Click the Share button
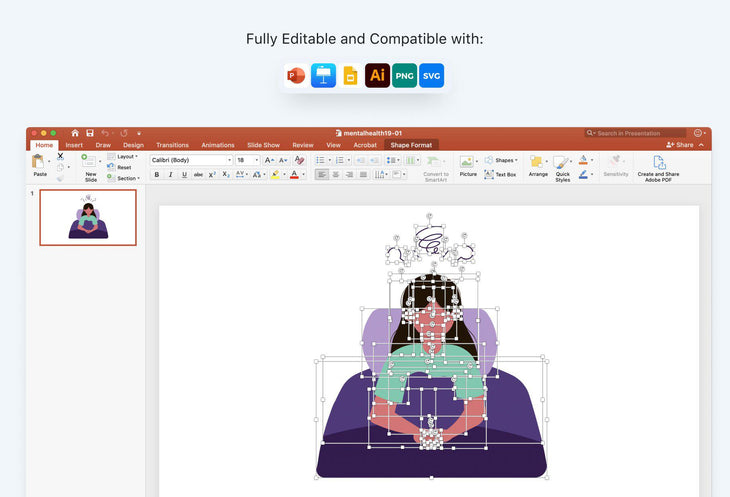This screenshot has width=730, height=497. click(683, 145)
